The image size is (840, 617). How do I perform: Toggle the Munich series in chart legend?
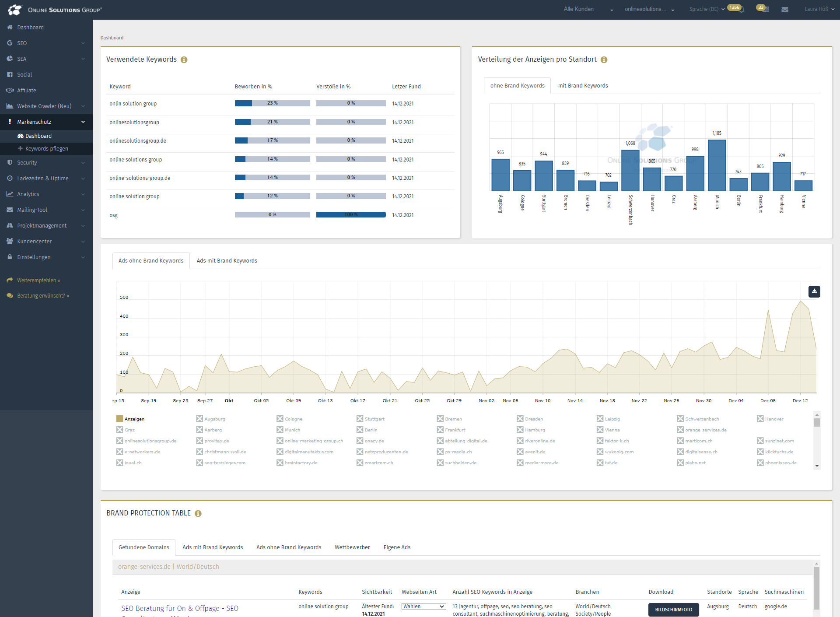pyautogui.click(x=280, y=430)
